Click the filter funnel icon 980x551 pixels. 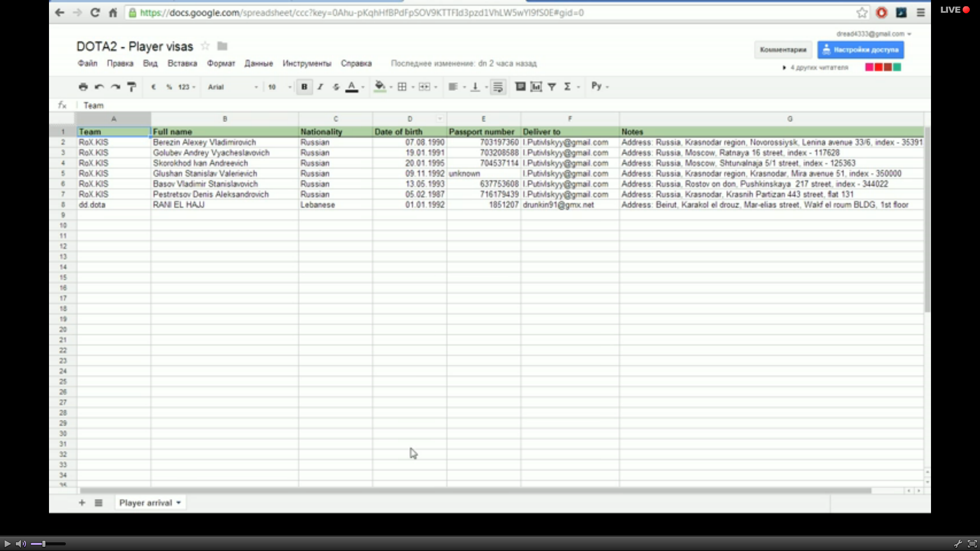point(552,87)
